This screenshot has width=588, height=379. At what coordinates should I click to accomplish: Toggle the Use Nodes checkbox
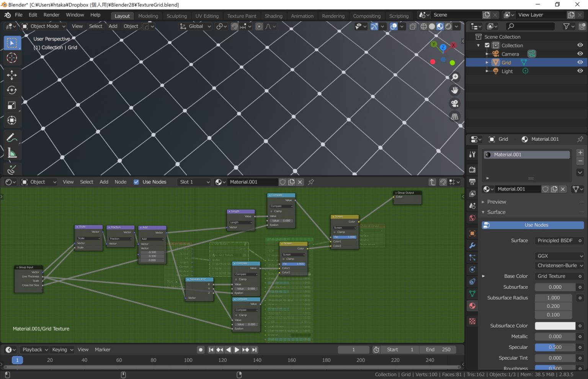coord(136,182)
